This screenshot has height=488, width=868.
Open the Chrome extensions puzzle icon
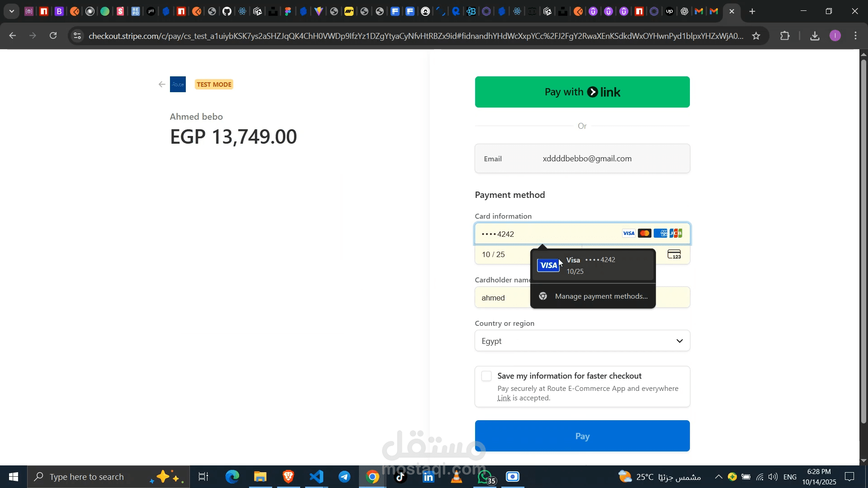pyautogui.click(x=785, y=36)
